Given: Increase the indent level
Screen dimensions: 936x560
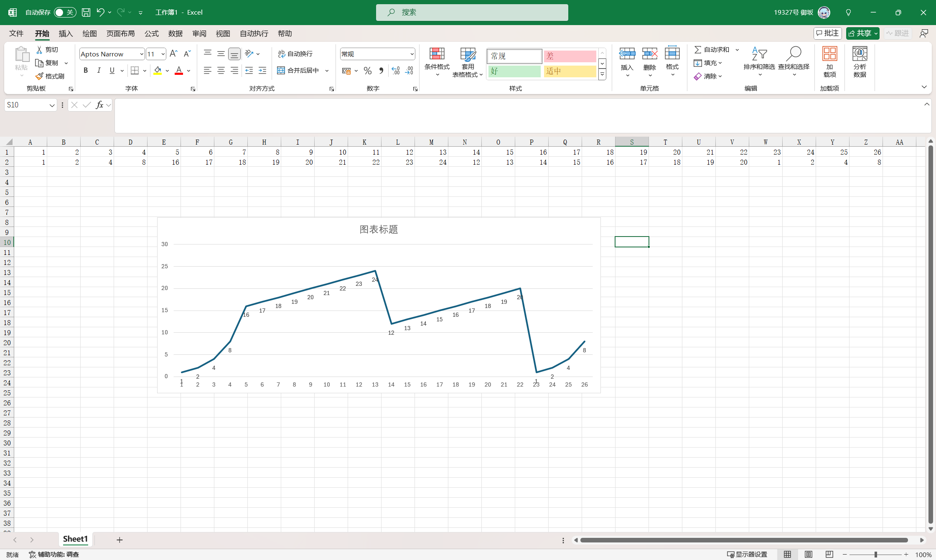Looking at the screenshot, I should tap(262, 71).
